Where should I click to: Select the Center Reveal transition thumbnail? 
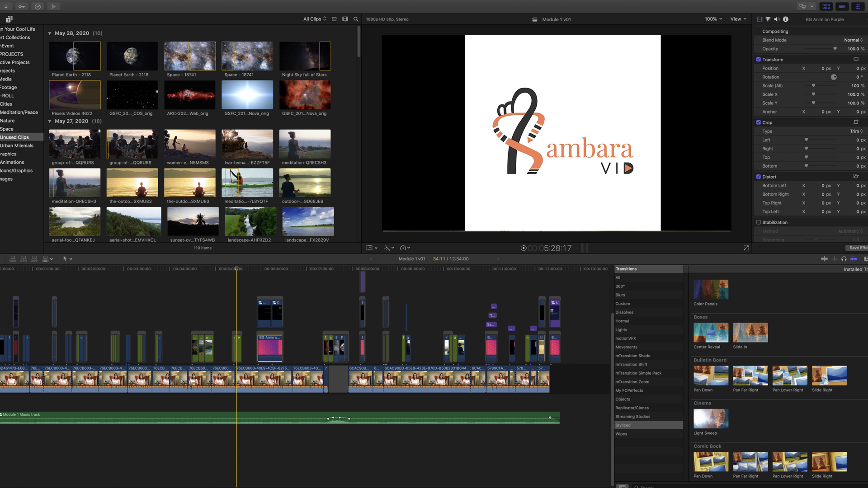coord(711,333)
